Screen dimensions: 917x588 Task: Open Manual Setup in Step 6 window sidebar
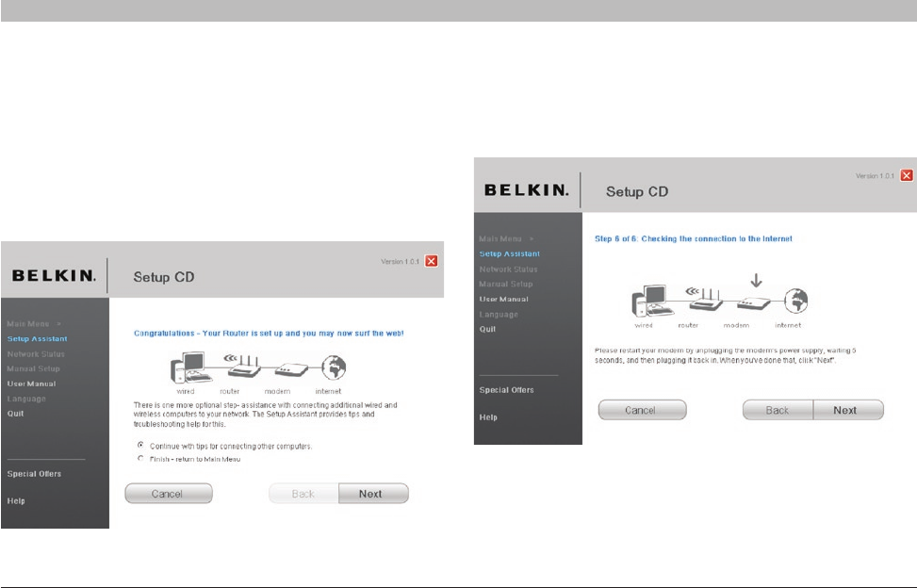[506, 284]
